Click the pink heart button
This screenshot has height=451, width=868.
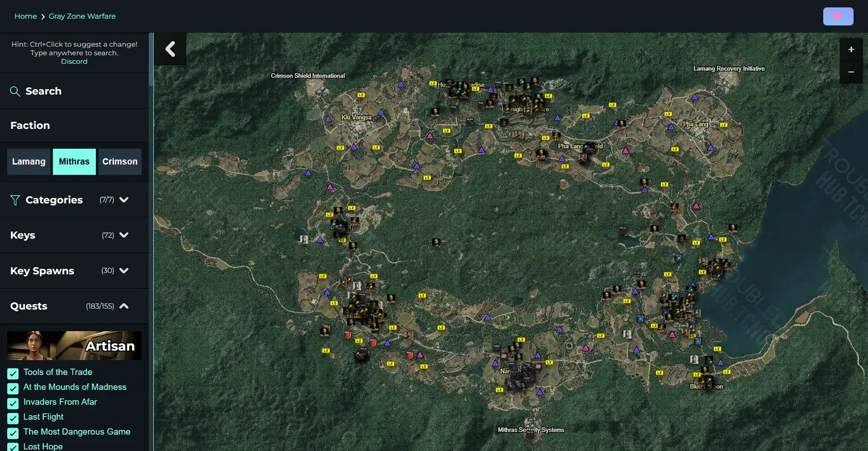pos(838,16)
